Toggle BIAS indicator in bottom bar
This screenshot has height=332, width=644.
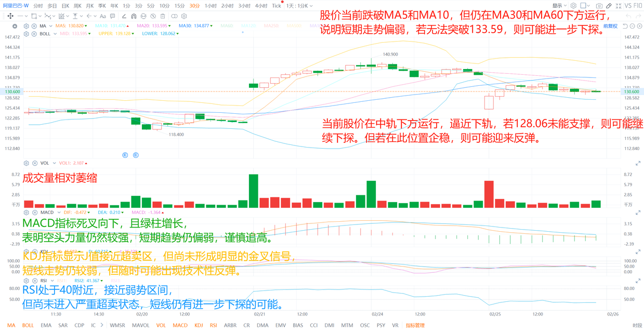(x=298, y=325)
